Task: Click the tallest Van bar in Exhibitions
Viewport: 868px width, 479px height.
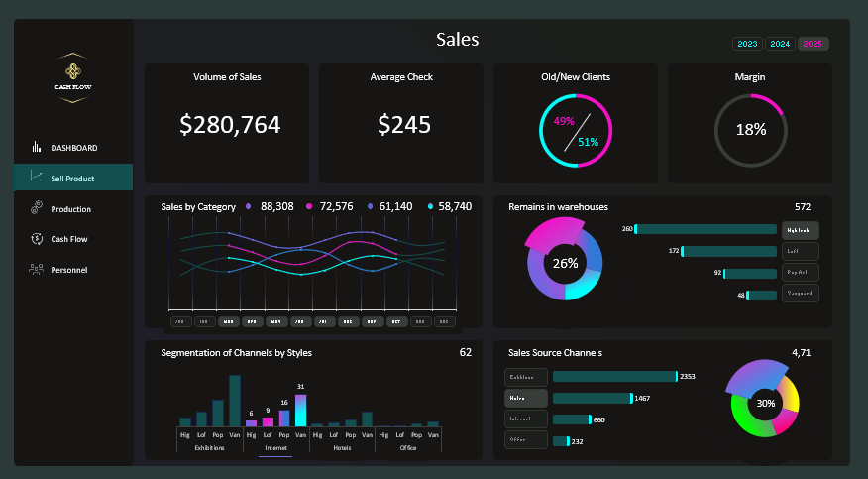Action: point(235,400)
